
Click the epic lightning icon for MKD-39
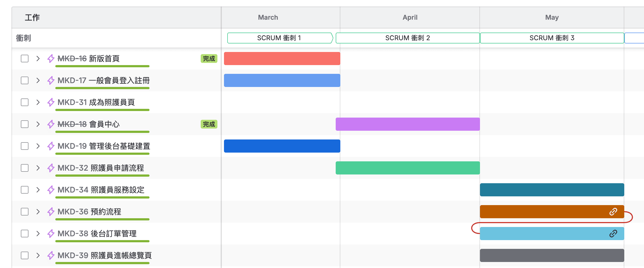(51, 255)
